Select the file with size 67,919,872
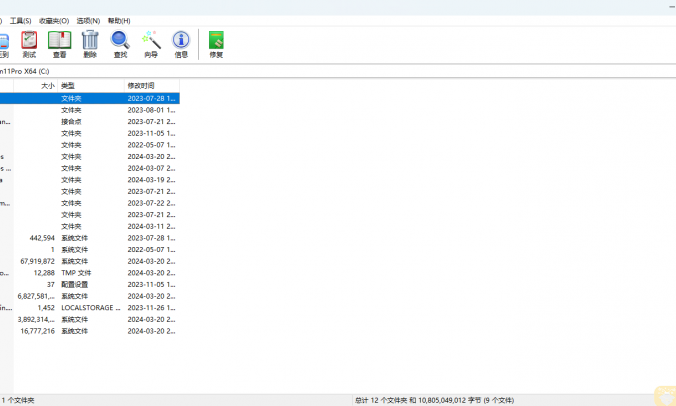 tap(90, 261)
